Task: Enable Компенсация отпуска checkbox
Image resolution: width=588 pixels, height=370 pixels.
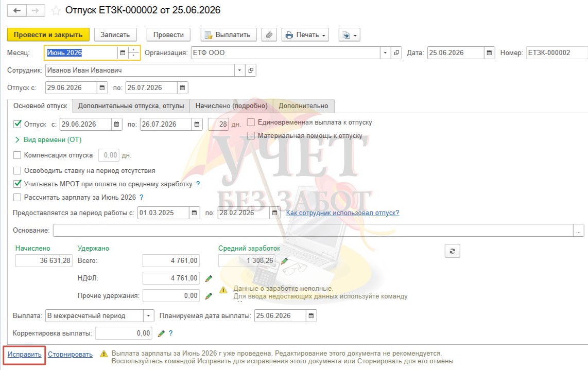Action: coord(18,155)
